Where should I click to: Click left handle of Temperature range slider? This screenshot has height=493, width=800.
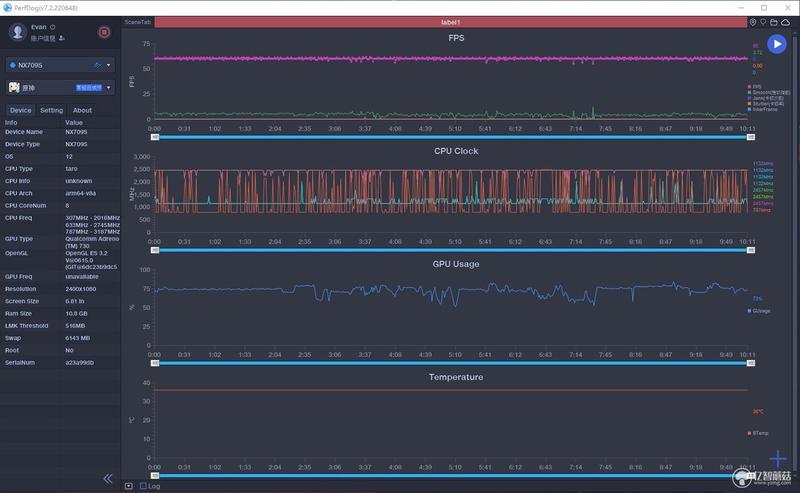tap(155, 476)
